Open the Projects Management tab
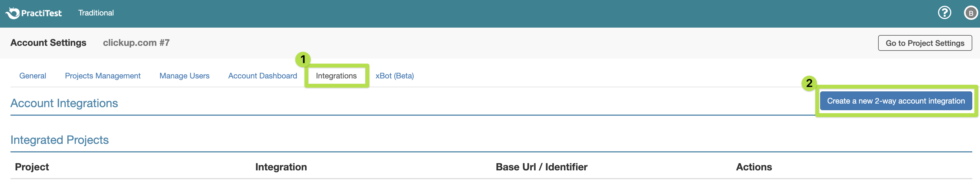 point(103,76)
